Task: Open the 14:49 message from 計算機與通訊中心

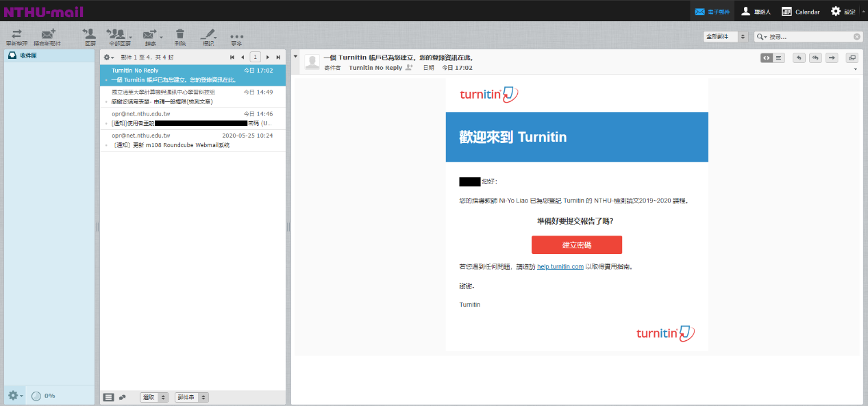Action: [x=193, y=96]
